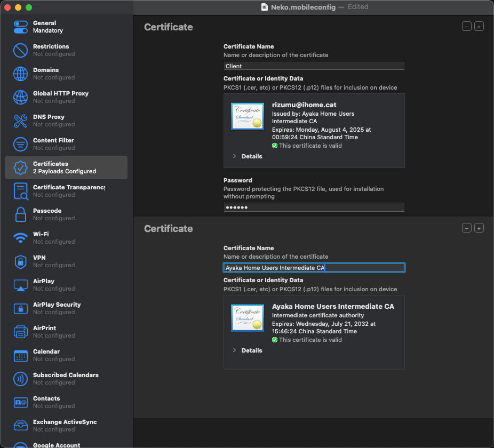Click the rizumu@ihome.cat certificate thumbnail
This screenshot has width=494, height=448.
247,116
